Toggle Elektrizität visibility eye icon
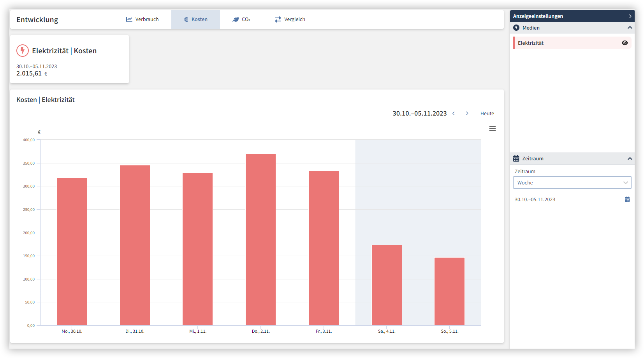This screenshot has width=644, height=358. pos(625,43)
